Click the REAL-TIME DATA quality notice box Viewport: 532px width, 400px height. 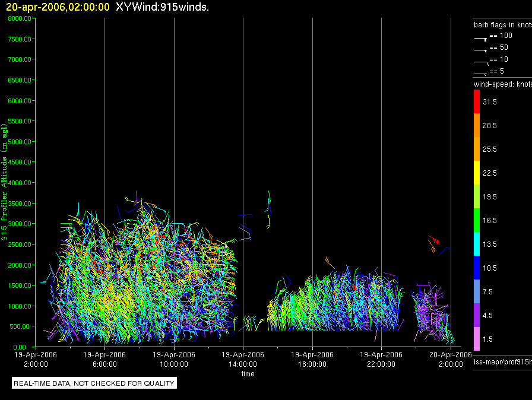tap(94, 383)
